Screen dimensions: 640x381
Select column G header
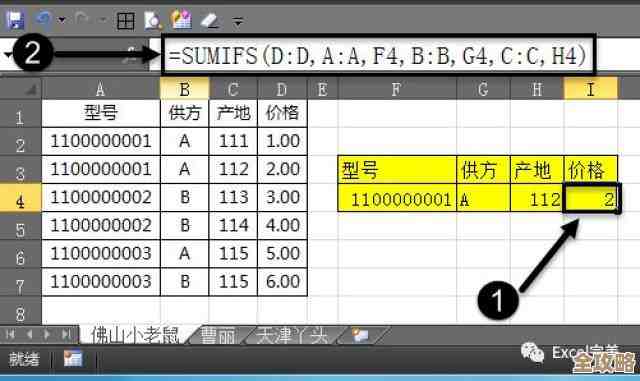(x=483, y=89)
